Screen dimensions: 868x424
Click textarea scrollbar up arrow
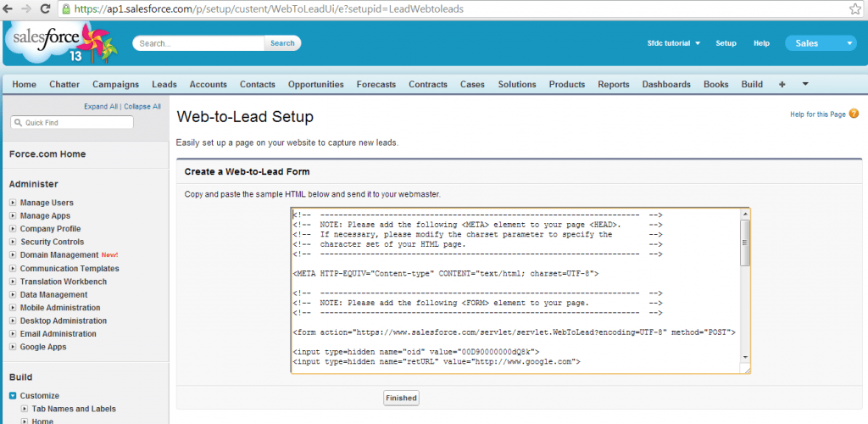(745, 214)
